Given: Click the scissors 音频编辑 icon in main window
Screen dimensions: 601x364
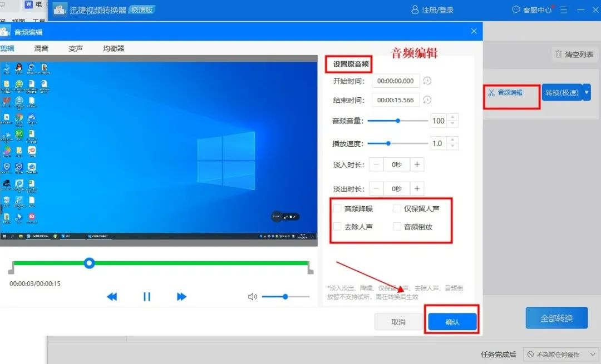Looking at the screenshot, I should (491, 93).
